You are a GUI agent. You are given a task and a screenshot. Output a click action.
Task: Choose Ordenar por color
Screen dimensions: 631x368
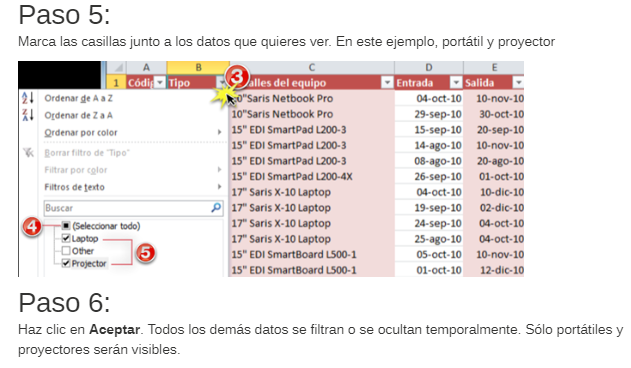(80, 132)
